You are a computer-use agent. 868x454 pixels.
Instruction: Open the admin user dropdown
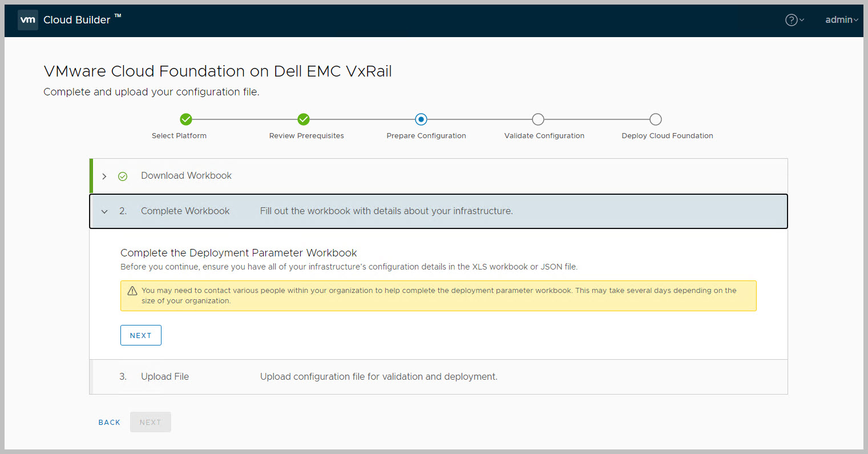click(x=841, y=20)
